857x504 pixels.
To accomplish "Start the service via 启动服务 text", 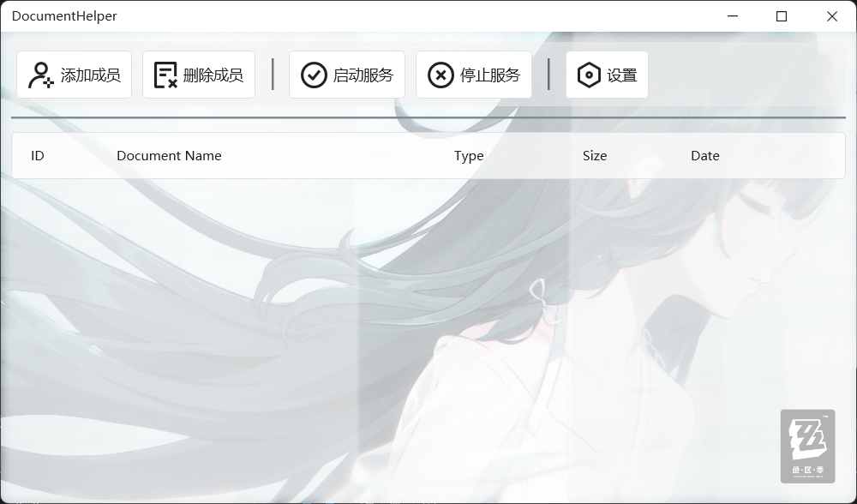I will [x=363, y=75].
